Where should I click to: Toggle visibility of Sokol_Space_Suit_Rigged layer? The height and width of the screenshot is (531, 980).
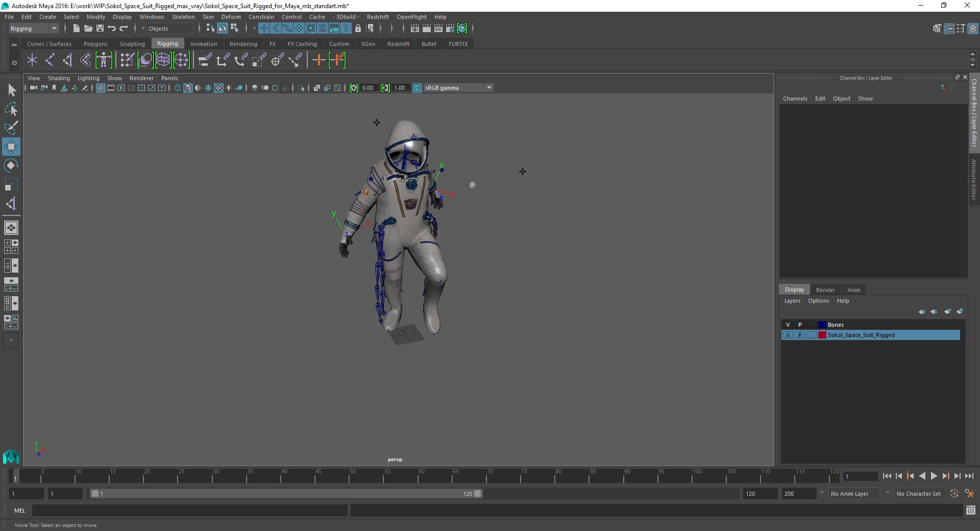point(788,335)
